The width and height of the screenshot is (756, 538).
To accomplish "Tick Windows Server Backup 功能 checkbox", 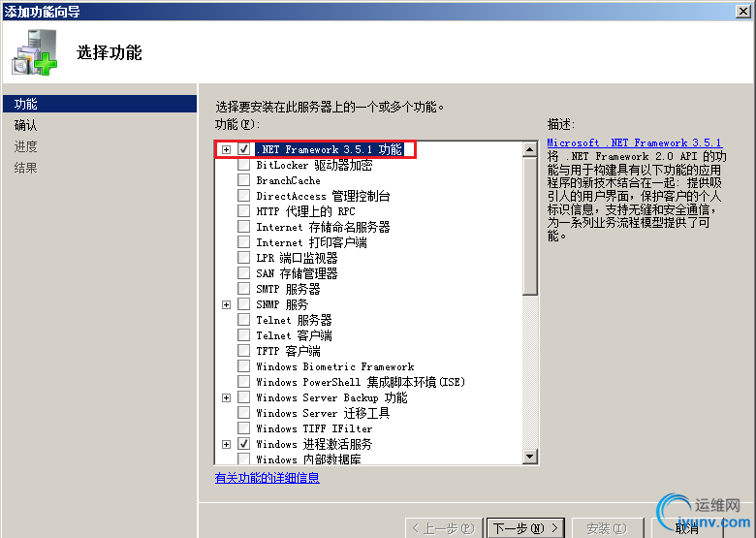I will [244, 397].
